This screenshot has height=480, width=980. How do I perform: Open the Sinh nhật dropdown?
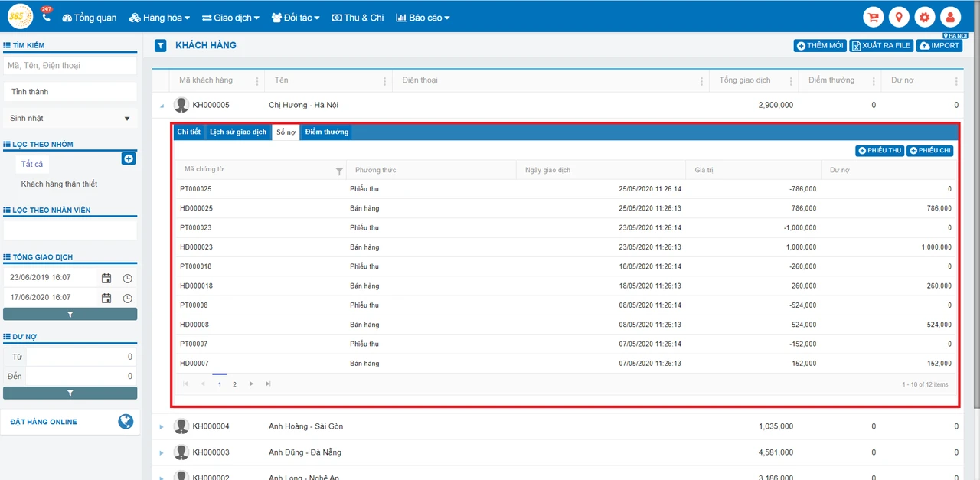[70, 118]
